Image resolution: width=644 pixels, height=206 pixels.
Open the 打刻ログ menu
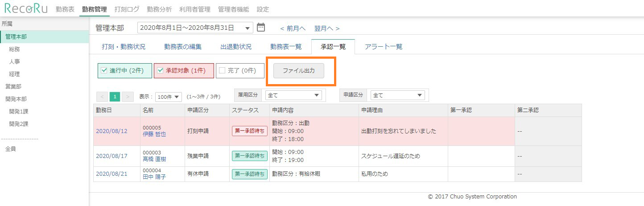click(x=127, y=9)
